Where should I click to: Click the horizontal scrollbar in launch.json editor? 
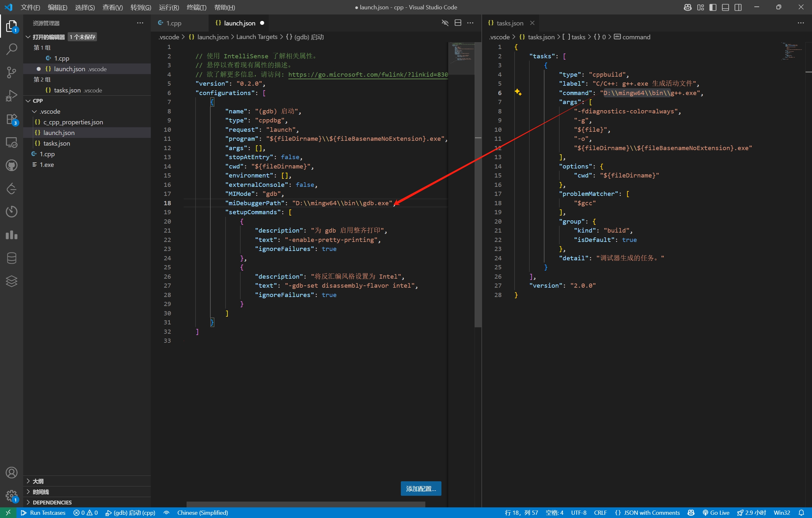pyautogui.click(x=305, y=504)
